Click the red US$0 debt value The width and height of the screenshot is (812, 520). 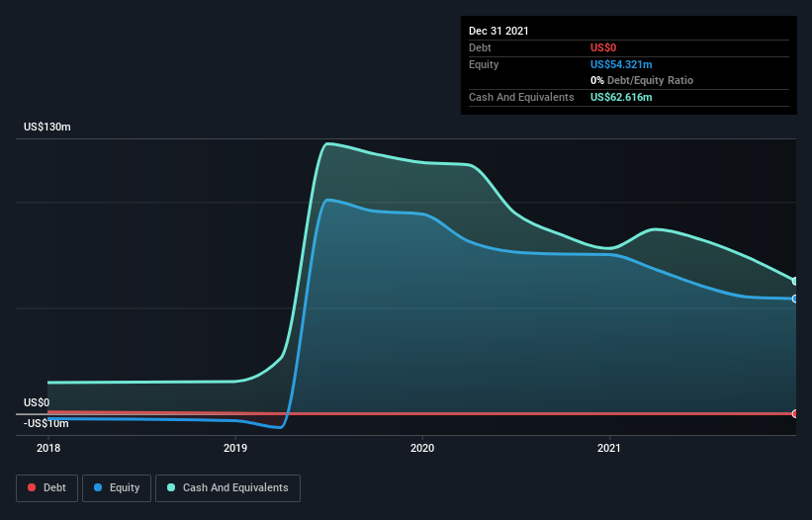[x=603, y=47]
